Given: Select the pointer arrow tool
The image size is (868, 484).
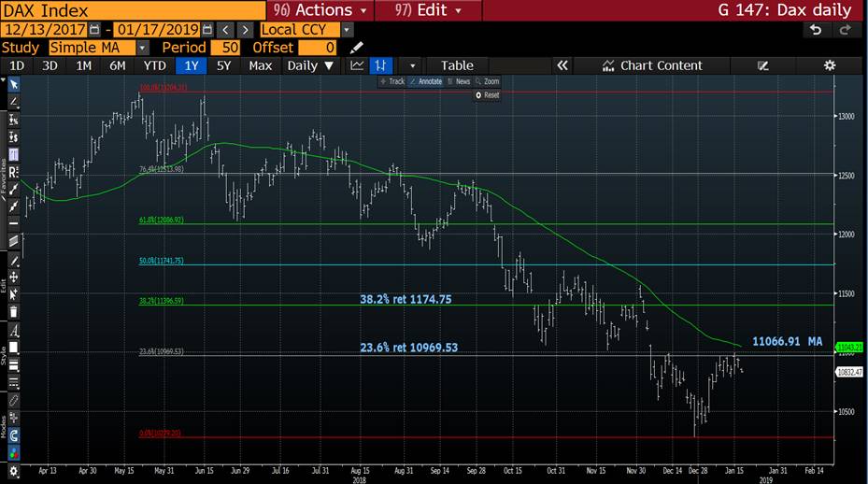Looking at the screenshot, I should pyautogui.click(x=14, y=85).
